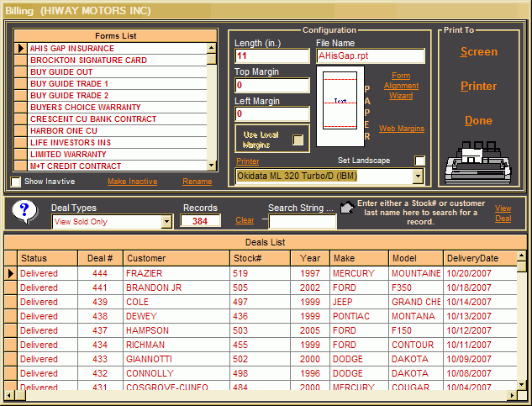This screenshot has width=532, height=406.
Task: Click the row selector arrow beside FRAZIER deal
Action: (11, 273)
